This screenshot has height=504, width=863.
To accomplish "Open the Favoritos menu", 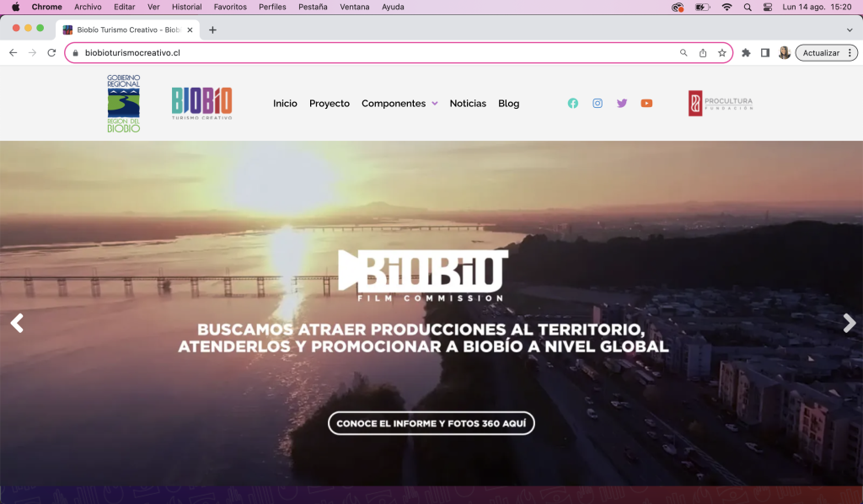I will pos(230,7).
